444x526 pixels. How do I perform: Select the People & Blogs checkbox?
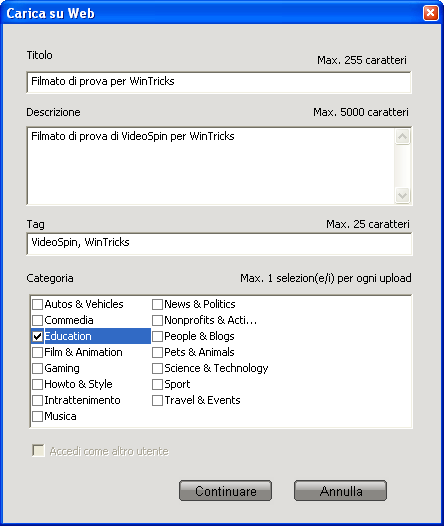tap(157, 336)
